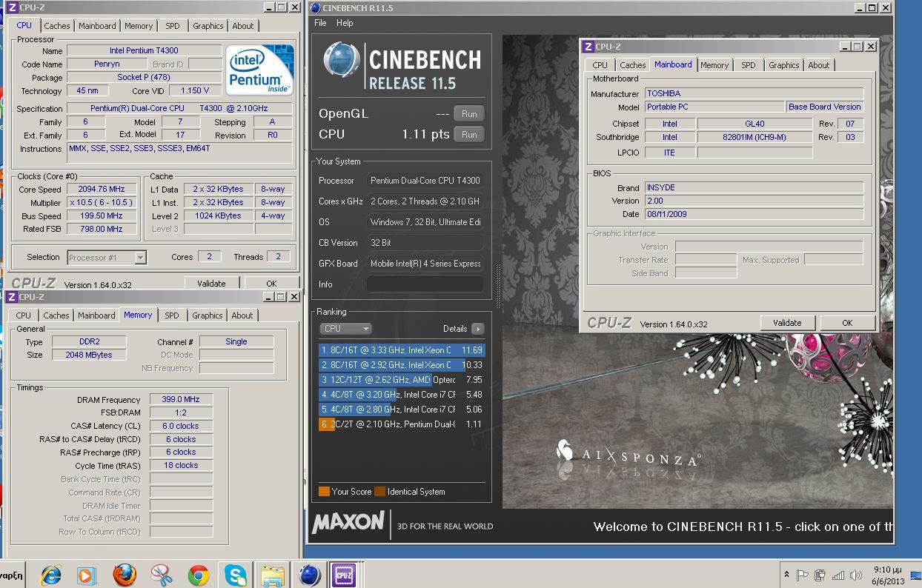Click OK in Mainboard CPU-Z window
The height and width of the screenshot is (588, 922).
coord(847,322)
